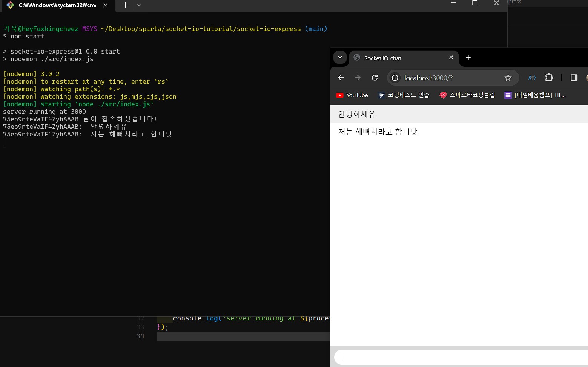Maximize the terminal window

(475, 3)
